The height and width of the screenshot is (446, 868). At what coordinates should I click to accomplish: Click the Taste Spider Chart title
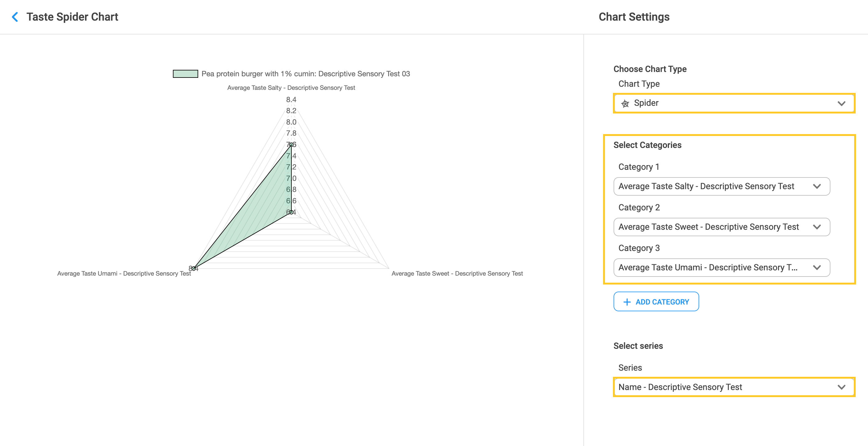pyautogui.click(x=72, y=17)
